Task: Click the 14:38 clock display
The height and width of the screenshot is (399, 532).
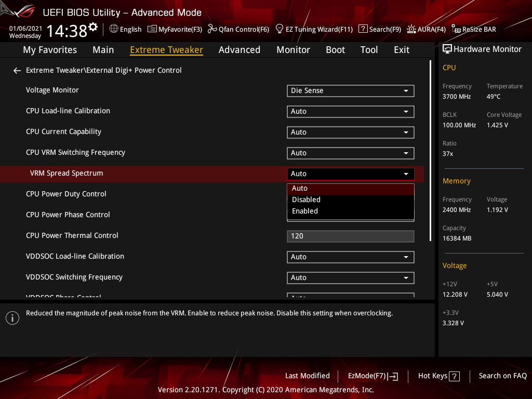Action: (67, 31)
